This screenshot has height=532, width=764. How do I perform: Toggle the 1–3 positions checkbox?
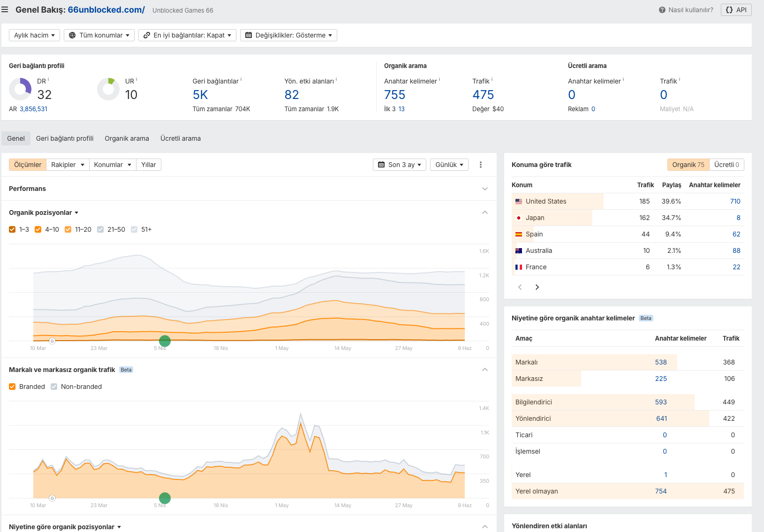click(12, 229)
